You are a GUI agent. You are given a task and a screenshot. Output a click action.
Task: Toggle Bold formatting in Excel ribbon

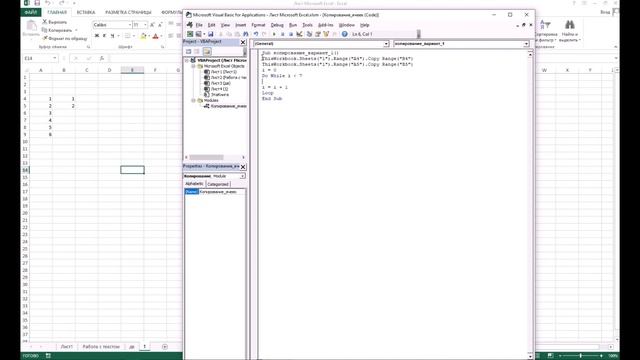[97, 36]
